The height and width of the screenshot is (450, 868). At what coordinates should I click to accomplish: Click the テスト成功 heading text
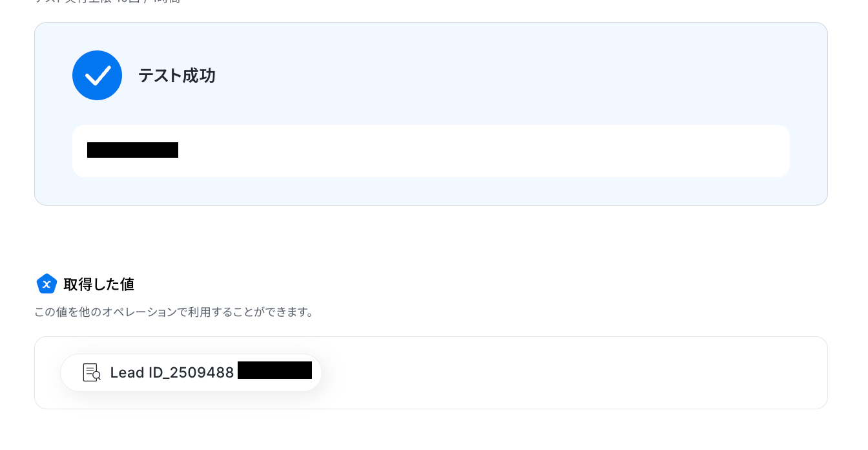click(177, 76)
